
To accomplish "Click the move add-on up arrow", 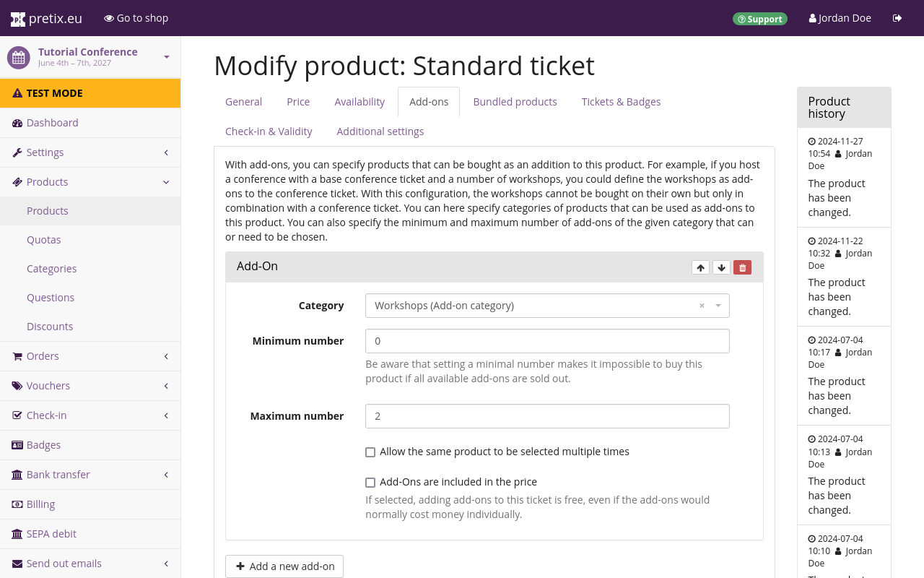I will pyautogui.click(x=700, y=267).
